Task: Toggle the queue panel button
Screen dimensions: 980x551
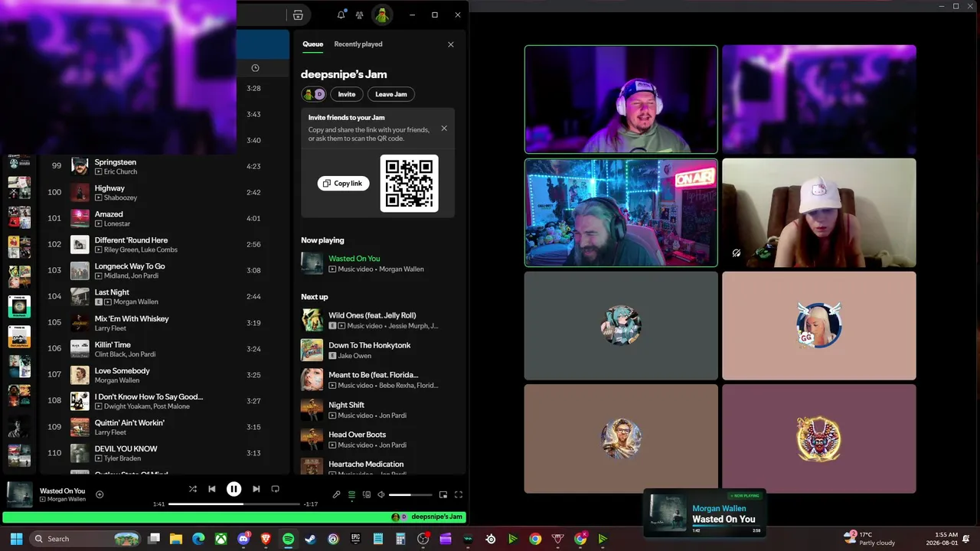Action: point(351,495)
